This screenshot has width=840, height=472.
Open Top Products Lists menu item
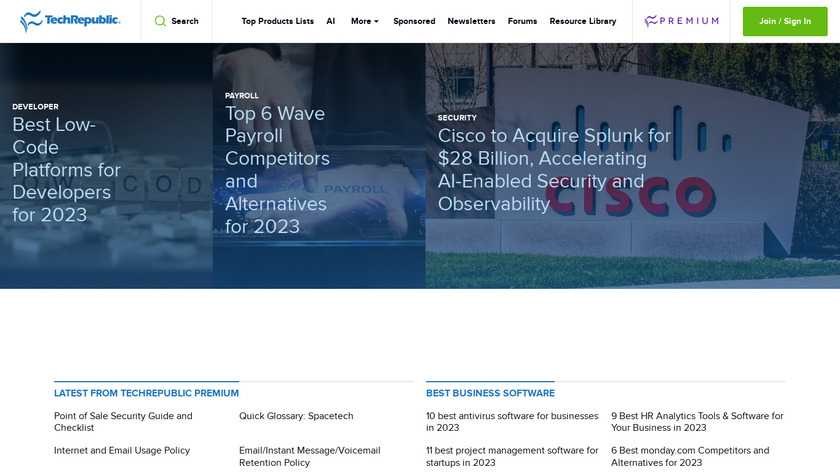coord(277,21)
